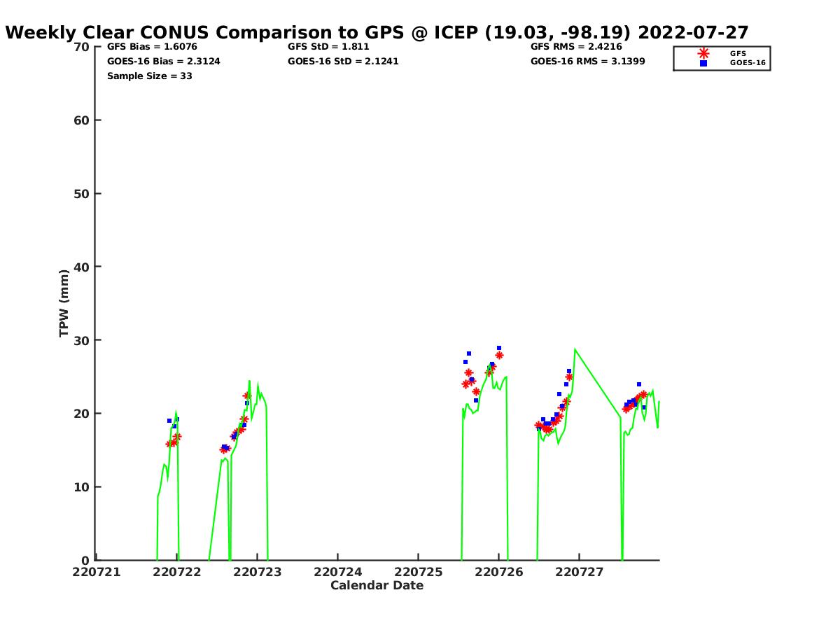Click the x-axis date label 220726
840x630 pixels.
(x=499, y=572)
